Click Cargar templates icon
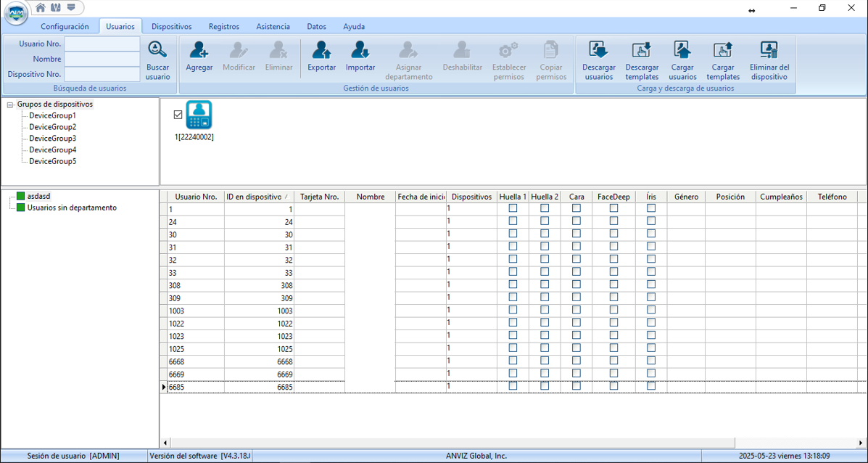Screen dimensions: 868x463 pyautogui.click(x=723, y=60)
